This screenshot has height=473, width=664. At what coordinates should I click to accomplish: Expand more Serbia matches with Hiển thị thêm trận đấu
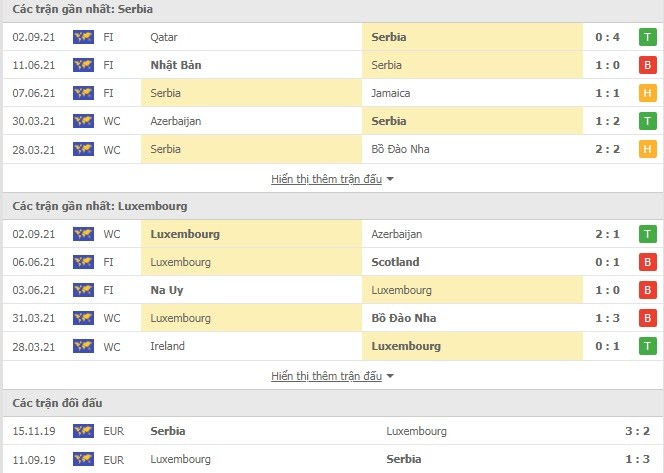pyautogui.click(x=326, y=179)
